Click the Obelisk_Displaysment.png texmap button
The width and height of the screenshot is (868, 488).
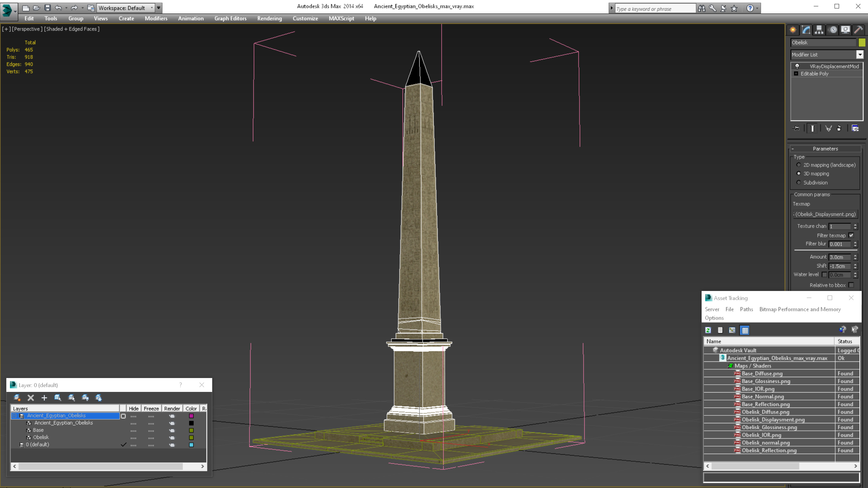[825, 214]
